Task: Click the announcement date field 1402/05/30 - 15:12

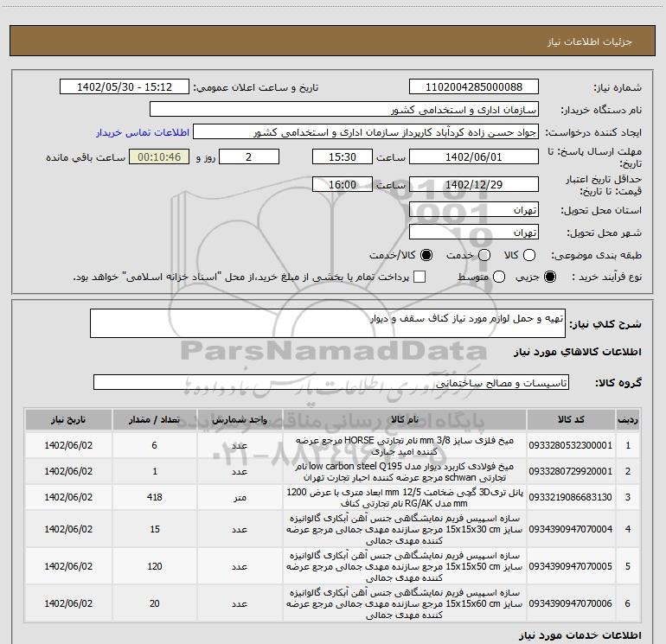Action: point(125,86)
